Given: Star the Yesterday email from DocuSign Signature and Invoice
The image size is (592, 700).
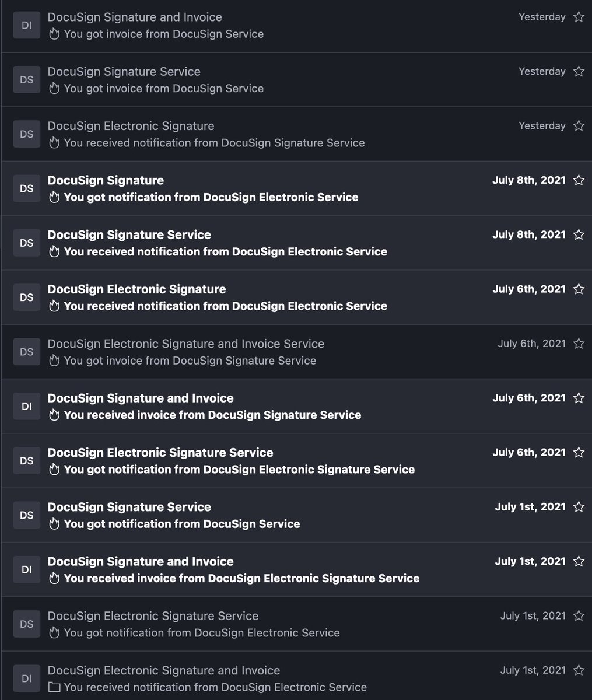Looking at the screenshot, I should point(579,17).
